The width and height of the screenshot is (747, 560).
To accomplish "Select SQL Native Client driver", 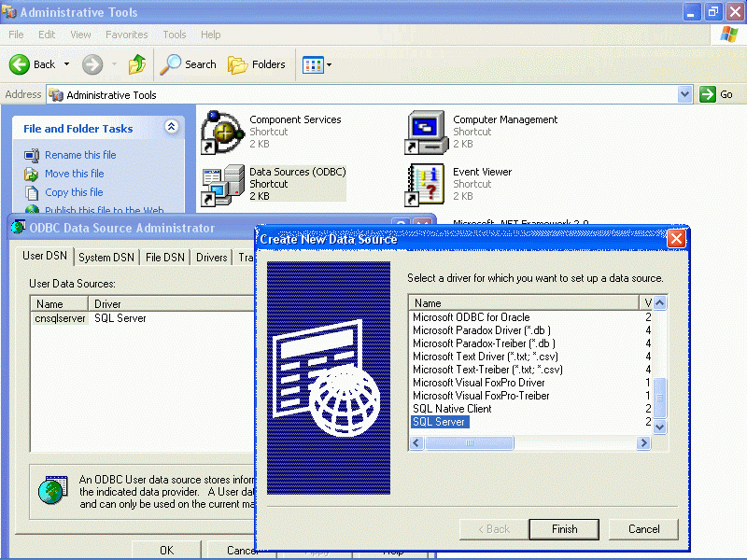I will click(x=452, y=409).
